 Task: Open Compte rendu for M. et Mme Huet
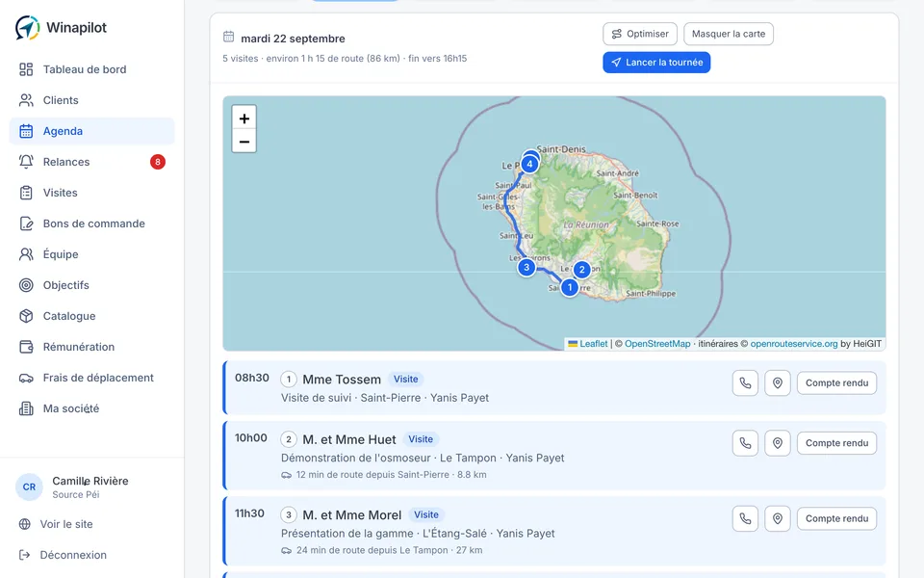pyautogui.click(x=836, y=443)
